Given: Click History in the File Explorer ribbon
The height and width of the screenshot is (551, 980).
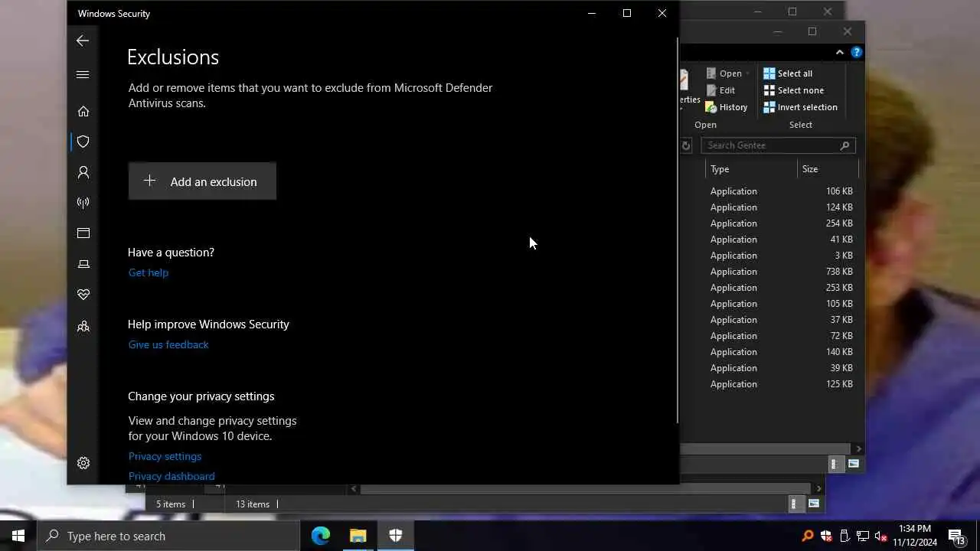Looking at the screenshot, I should point(727,107).
